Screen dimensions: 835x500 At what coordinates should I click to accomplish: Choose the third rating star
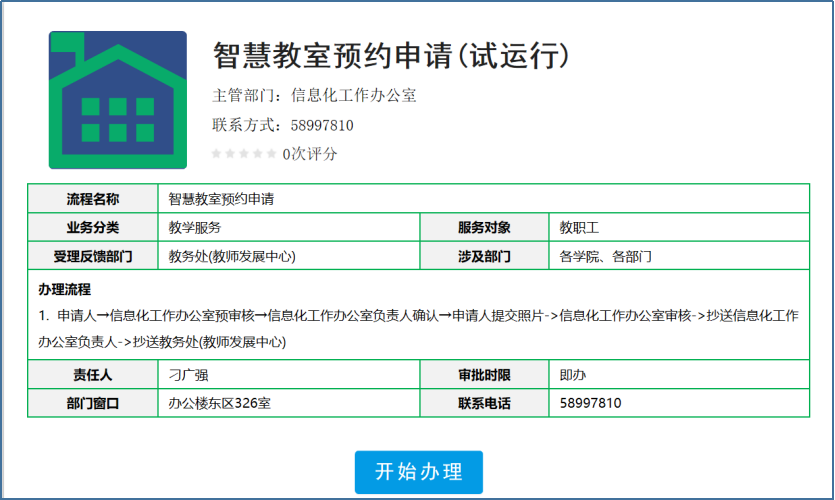(244, 154)
